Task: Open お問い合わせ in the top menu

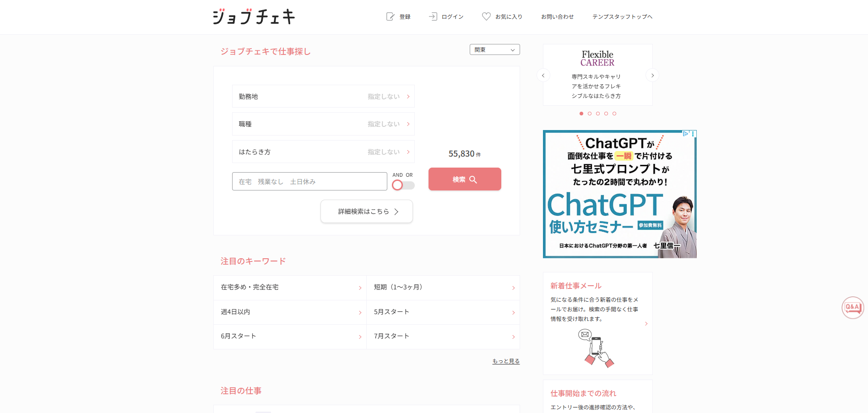Action: tap(557, 17)
